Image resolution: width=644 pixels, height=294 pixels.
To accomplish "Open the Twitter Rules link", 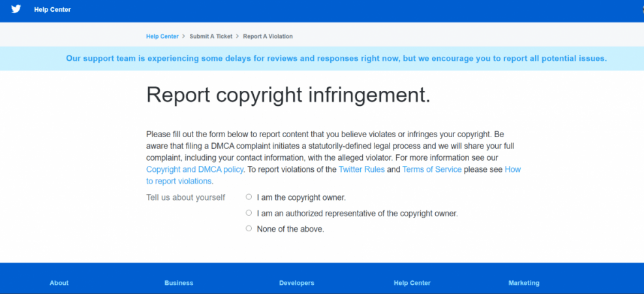I will coord(361,169).
